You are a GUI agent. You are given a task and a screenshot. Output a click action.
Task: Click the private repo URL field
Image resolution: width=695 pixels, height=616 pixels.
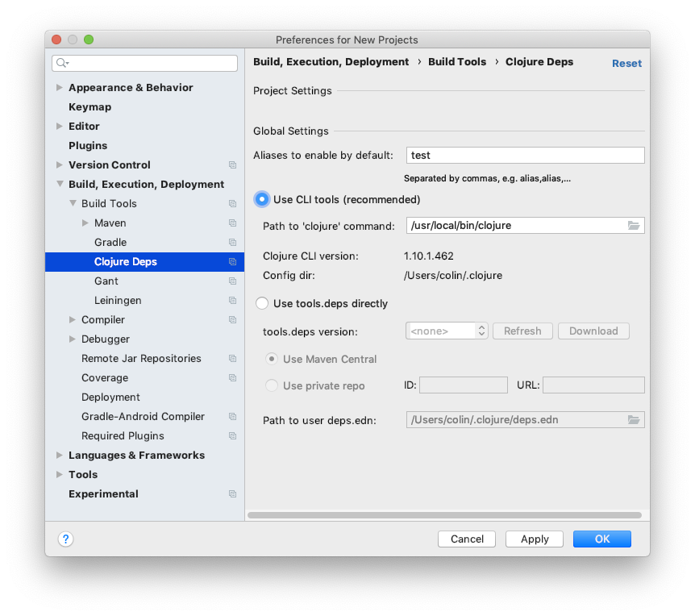[593, 385]
